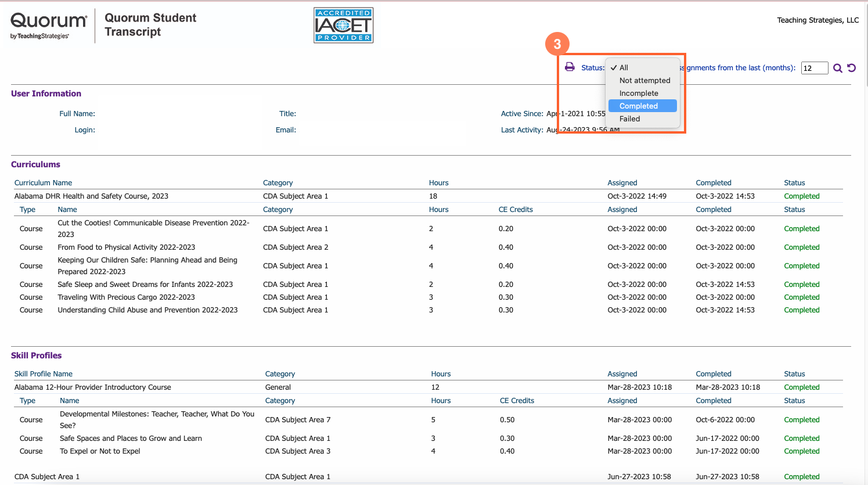868x485 pixels.
Task: Click the Quorum by TeachingStrategies logo
Action: click(49, 24)
